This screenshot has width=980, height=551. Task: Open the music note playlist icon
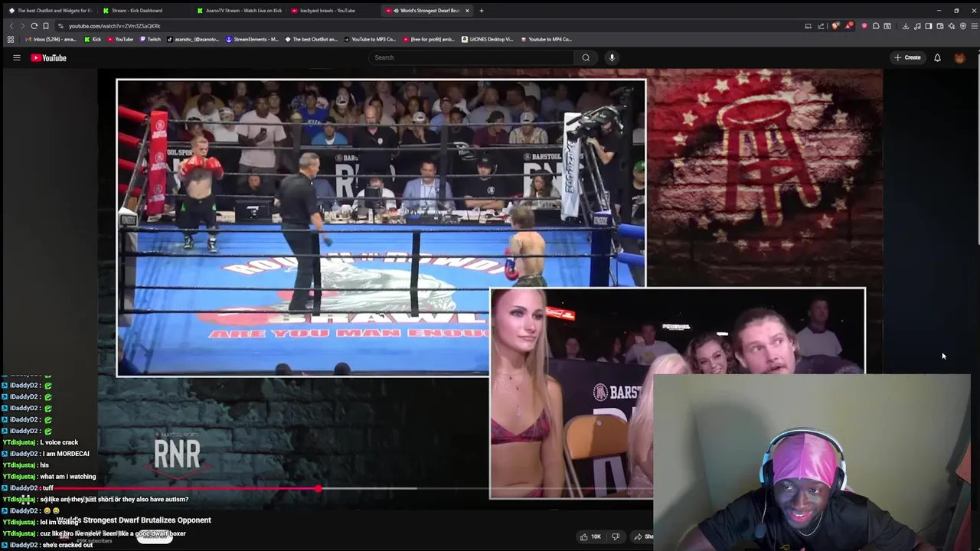tap(917, 26)
